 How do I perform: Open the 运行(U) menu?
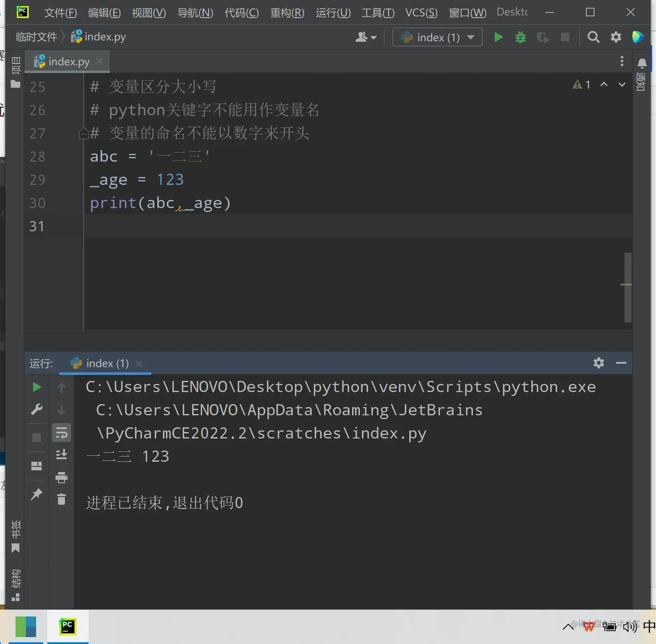click(333, 13)
